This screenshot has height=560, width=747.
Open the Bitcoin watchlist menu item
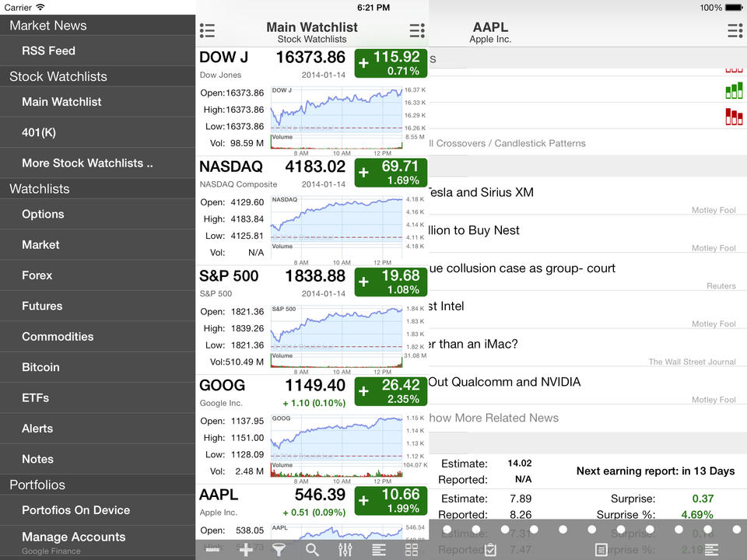(40, 367)
